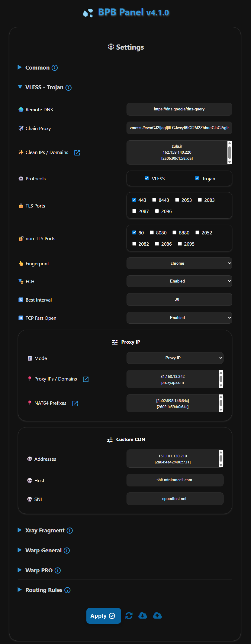
Task: Expand the Warp PRO section
Action: click(x=20, y=570)
